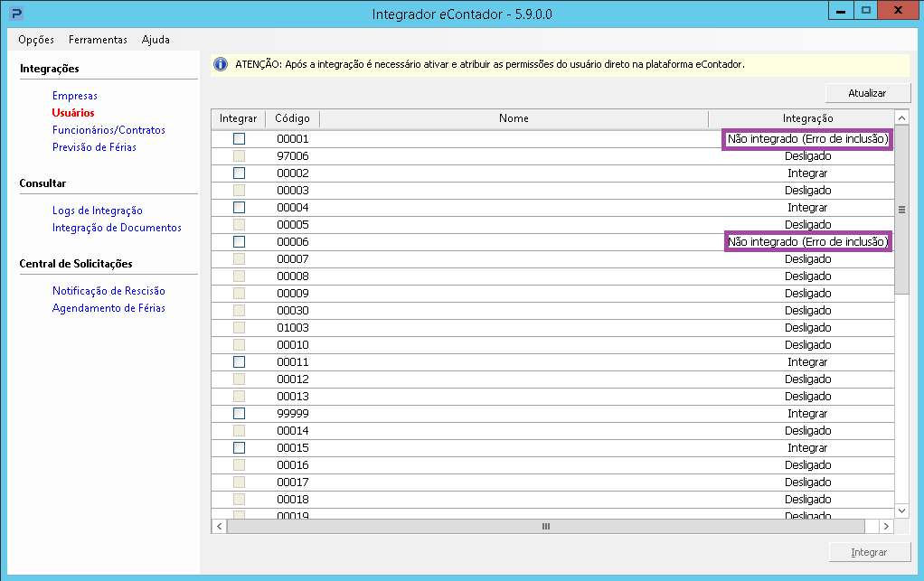The image size is (924, 581).
Task: Click 'Não integrado (Erro de inclusão)' for code 00001
Action: 807,139
